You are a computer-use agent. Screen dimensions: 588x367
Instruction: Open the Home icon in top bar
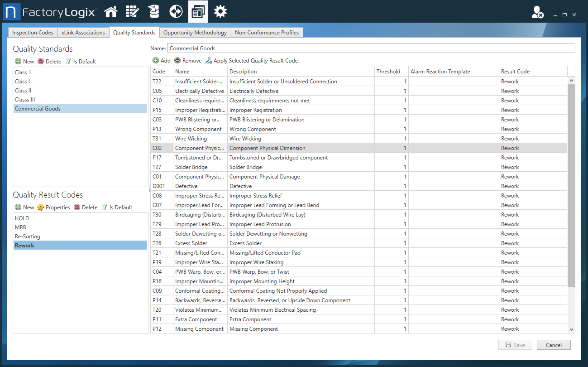coord(110,12)
